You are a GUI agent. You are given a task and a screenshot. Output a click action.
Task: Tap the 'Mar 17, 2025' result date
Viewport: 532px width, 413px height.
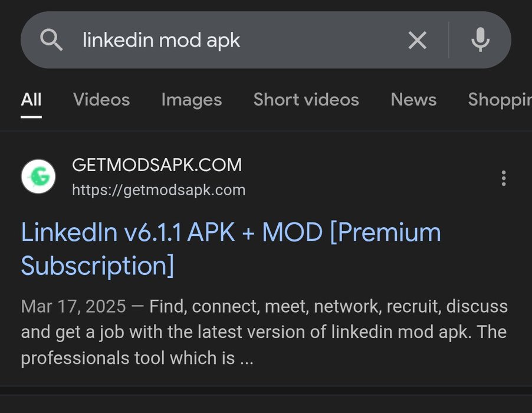tap(73, 306)
